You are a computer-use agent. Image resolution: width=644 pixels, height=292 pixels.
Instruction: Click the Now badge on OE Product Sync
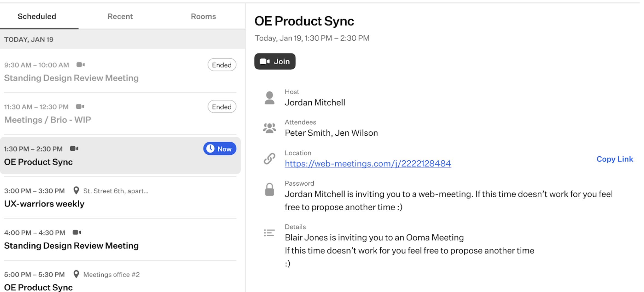pyautogui.click(x=220, y=149)
